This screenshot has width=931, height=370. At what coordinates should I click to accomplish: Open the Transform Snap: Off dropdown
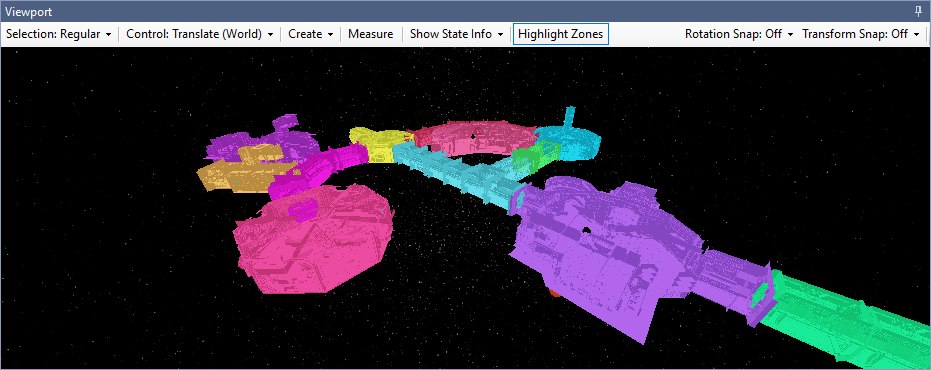(x=862, y=34)
